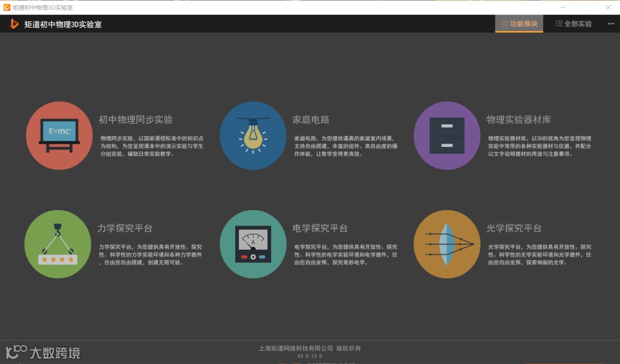620x364 pixels.
Task: Click the 物理同步实验 description paragraph
Action: tap(152, 146)
